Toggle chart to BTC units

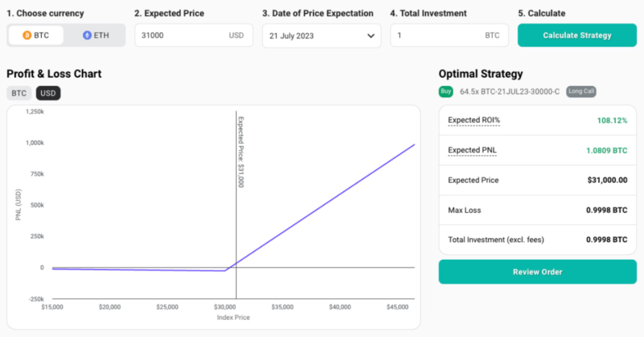tap(19, 93)
